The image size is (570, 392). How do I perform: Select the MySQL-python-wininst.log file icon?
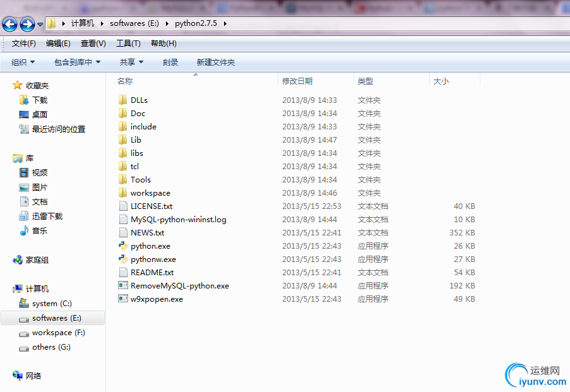123,219
